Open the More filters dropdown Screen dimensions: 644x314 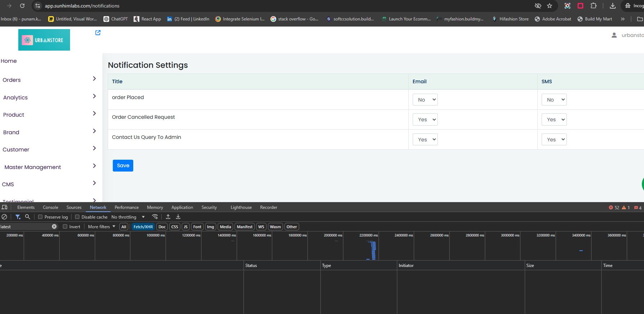pyautogui.click(x=102, y=227)
